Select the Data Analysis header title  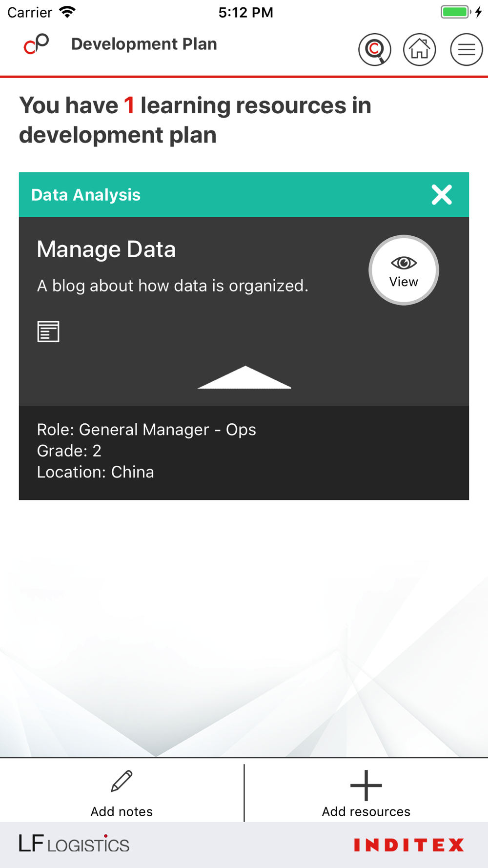pyautogui.click(x=86, y=195)
